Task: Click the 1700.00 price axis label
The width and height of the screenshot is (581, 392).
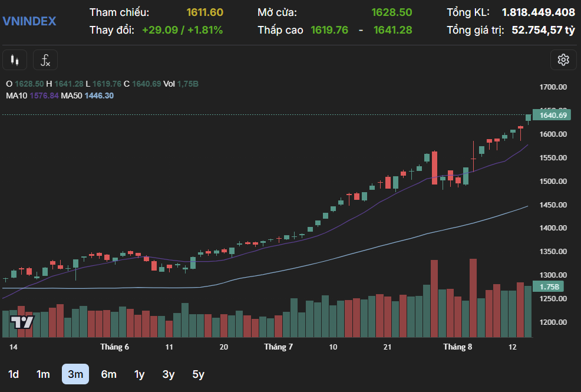Action: tap(553, 87)
